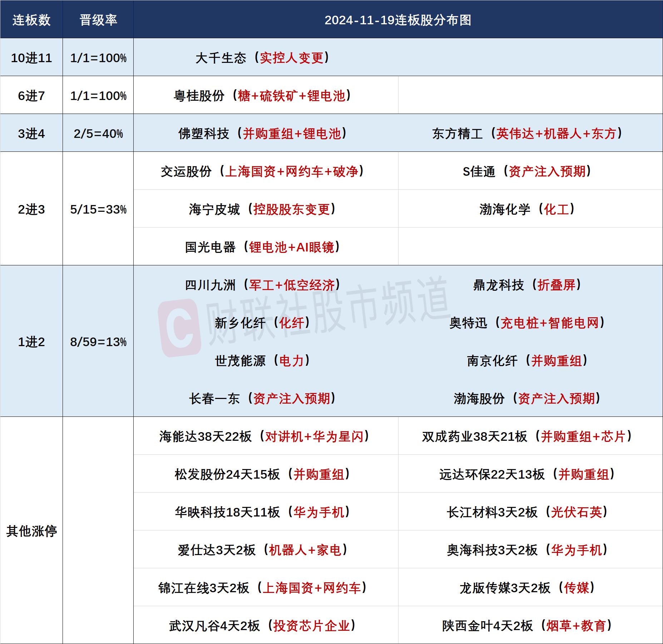Click the '佛塑科技（并购重组+锂电池）' cell
Viewport: 663px width, 644px height.
tap(266, 134)
